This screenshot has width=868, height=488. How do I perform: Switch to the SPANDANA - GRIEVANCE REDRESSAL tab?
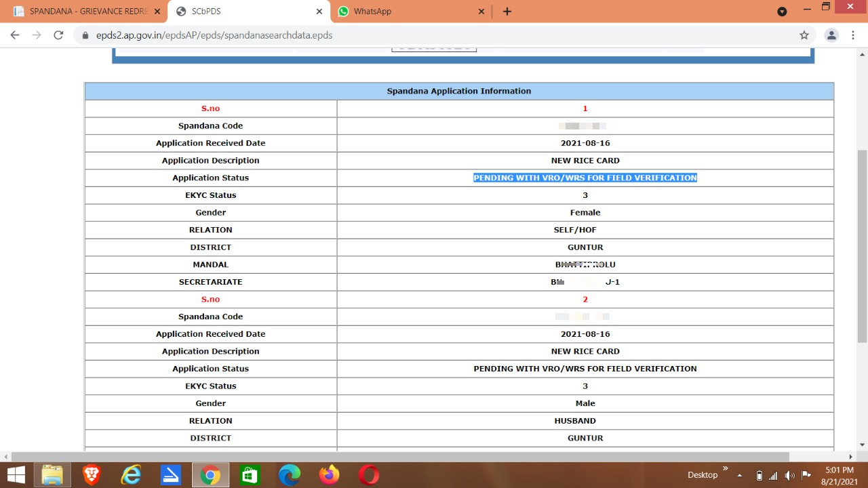81,12
